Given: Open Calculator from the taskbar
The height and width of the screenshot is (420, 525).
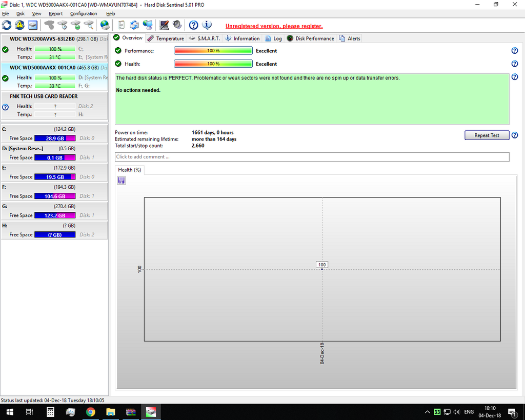Looking at the screenshot, I should [x=50, y=412].
